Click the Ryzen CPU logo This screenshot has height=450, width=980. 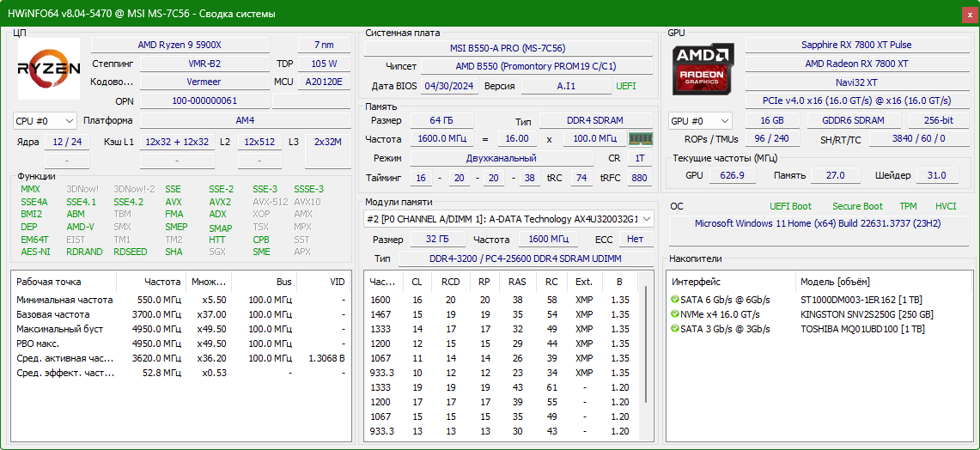point(49,69)
